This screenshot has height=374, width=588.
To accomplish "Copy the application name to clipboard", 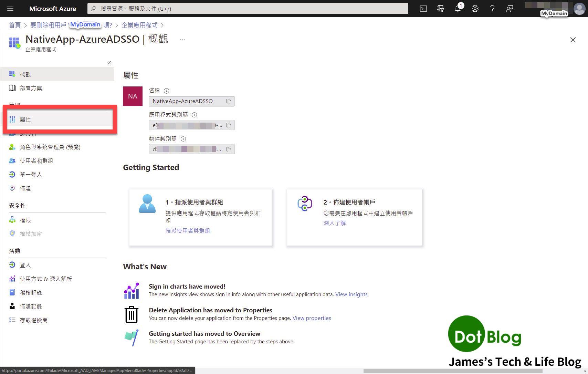I will [229, 101].
